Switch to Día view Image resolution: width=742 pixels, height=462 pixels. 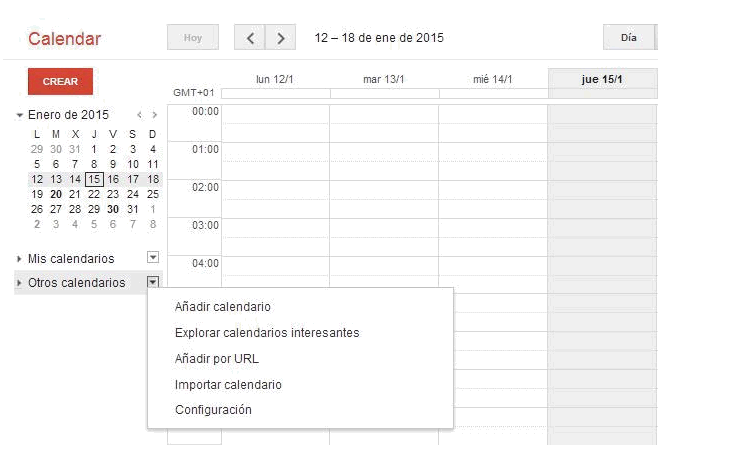pos(629,38)
